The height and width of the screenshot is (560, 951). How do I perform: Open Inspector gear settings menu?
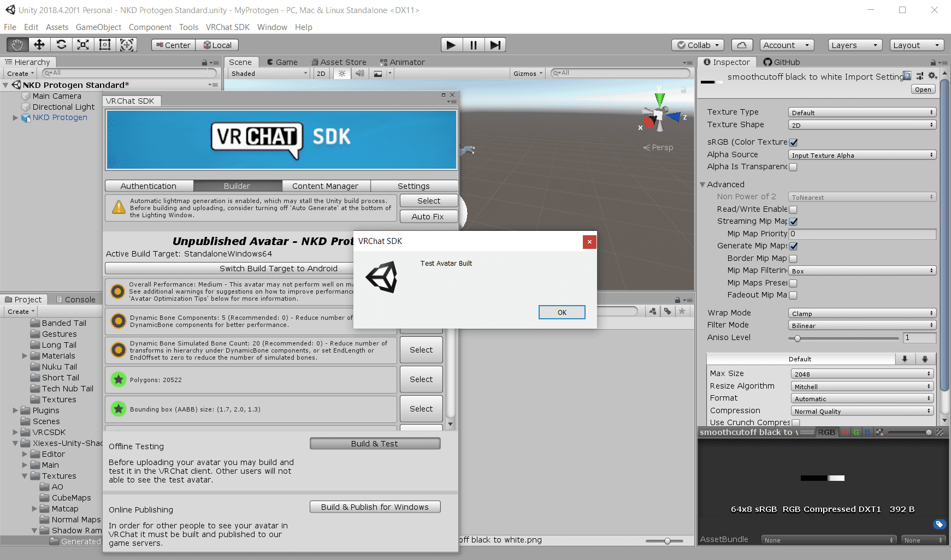(932, 76)
